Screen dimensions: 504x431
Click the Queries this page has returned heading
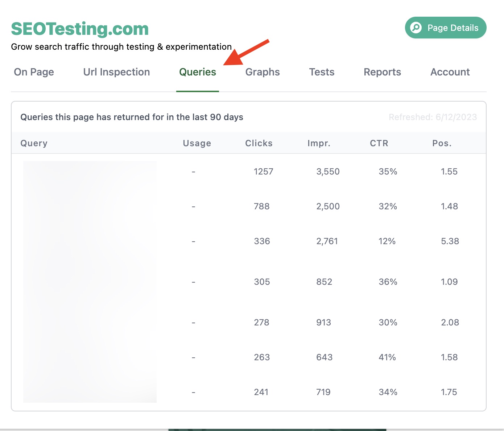tap(132, 117)
